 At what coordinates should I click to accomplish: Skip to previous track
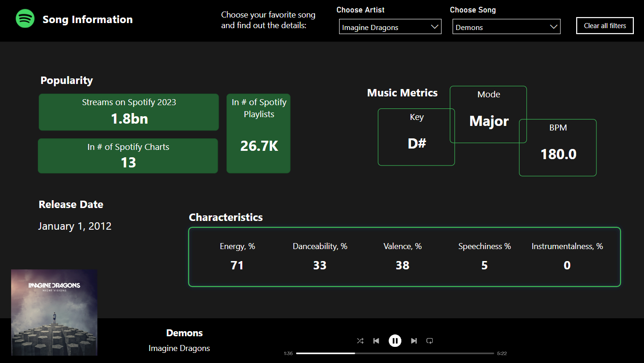pos(376,341)
